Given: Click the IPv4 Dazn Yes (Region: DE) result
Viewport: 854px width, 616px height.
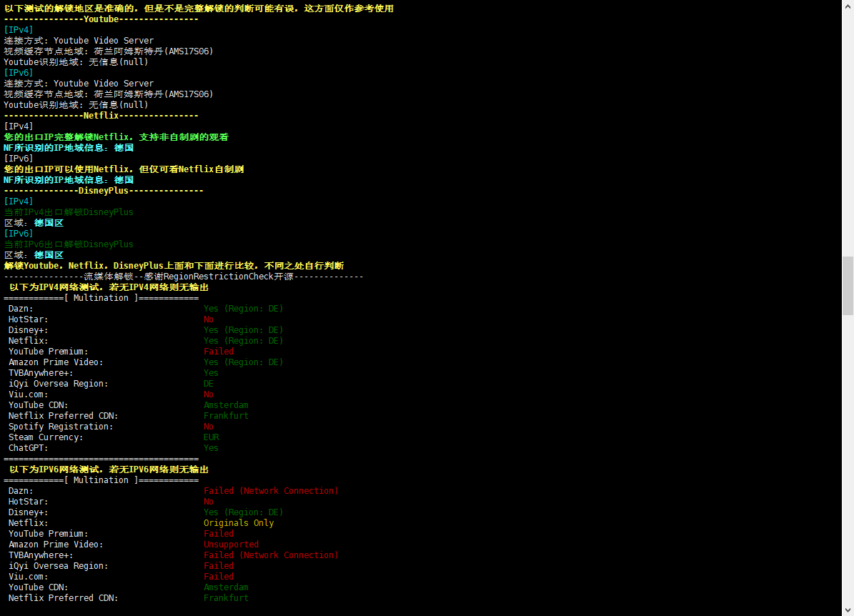Looking at the screenshot, I should [x=243, y=309].
